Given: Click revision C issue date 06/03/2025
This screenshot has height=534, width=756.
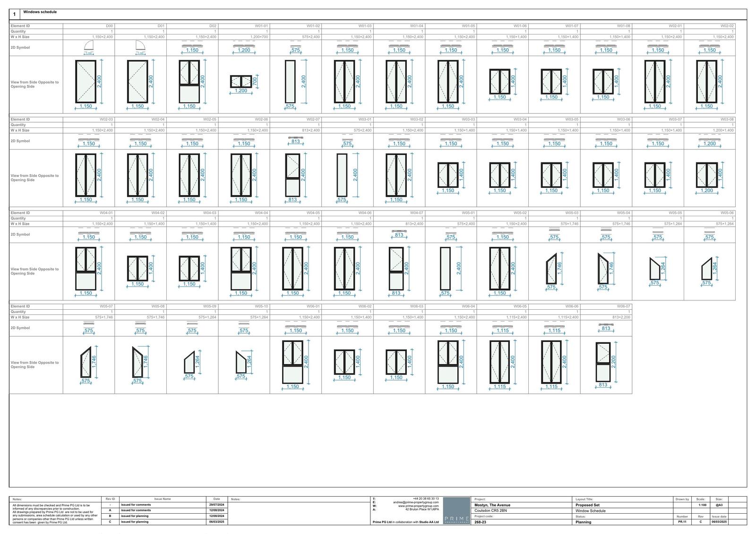Looking at the screenshot, I should point(217,522).
